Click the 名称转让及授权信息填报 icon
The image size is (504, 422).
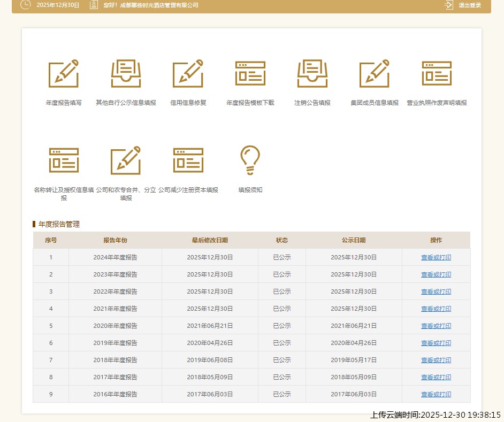(64, 160)
